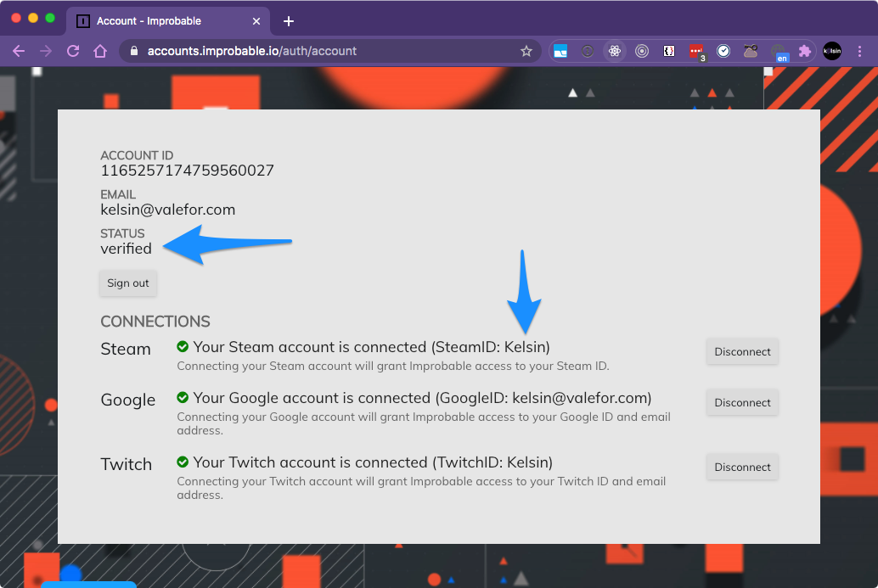The height and width of the screenshot is (588, 878).
Task: Open the red LastPass extension with badge 3
Action: pyautogui.click(x=697, y=52)
